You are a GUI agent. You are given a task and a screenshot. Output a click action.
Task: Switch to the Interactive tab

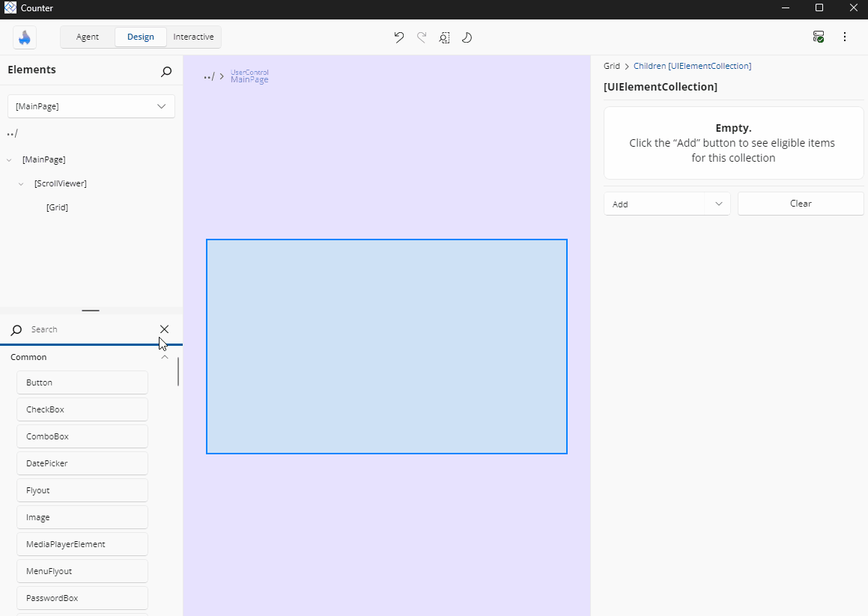click(x=193, y=36)
